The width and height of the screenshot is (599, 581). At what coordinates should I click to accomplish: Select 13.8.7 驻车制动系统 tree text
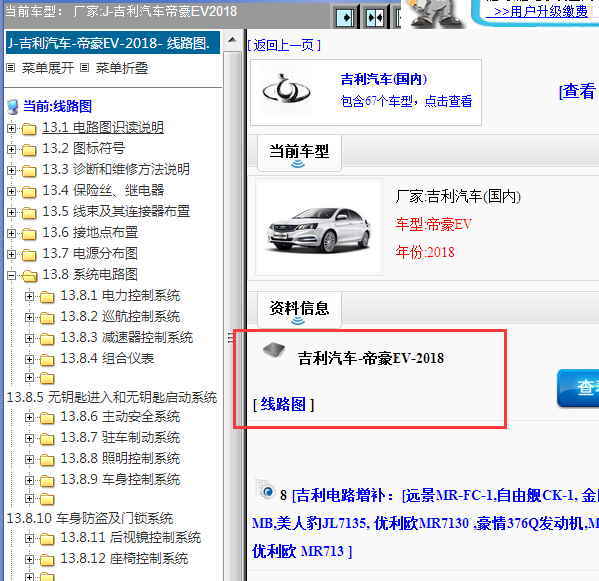(x=120, y=437)
